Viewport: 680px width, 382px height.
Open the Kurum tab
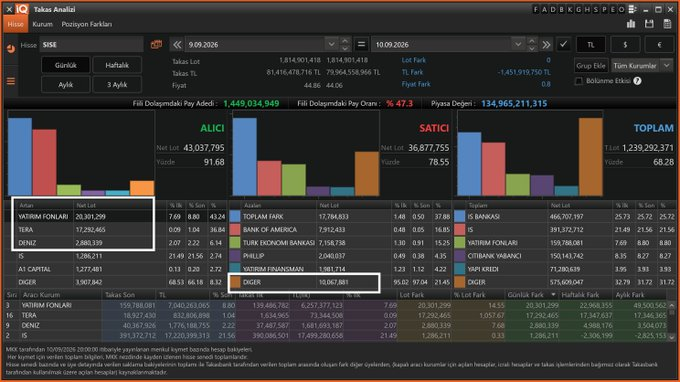click(x=42, y=24)
